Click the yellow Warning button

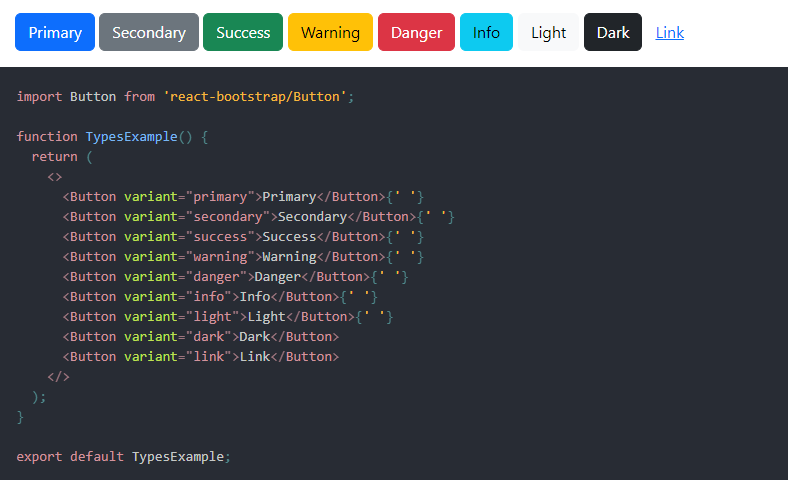(x=330, y=32)
